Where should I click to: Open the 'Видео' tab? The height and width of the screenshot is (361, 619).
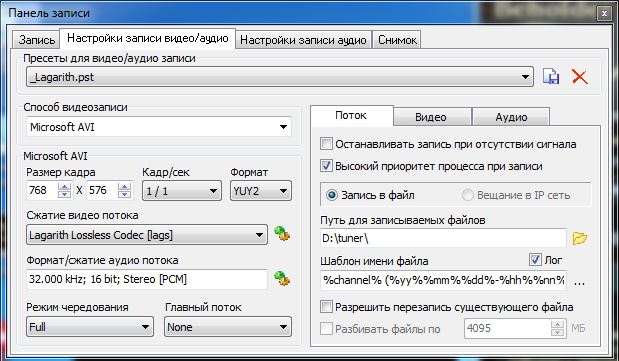click(x=431, y=117)
